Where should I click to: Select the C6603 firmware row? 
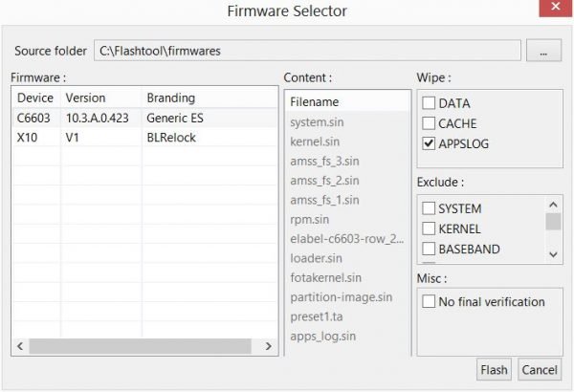point(145,118)
